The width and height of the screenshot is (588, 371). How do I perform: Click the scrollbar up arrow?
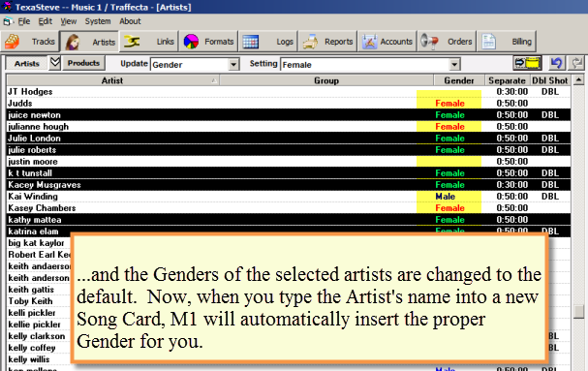tap(578, 79)
